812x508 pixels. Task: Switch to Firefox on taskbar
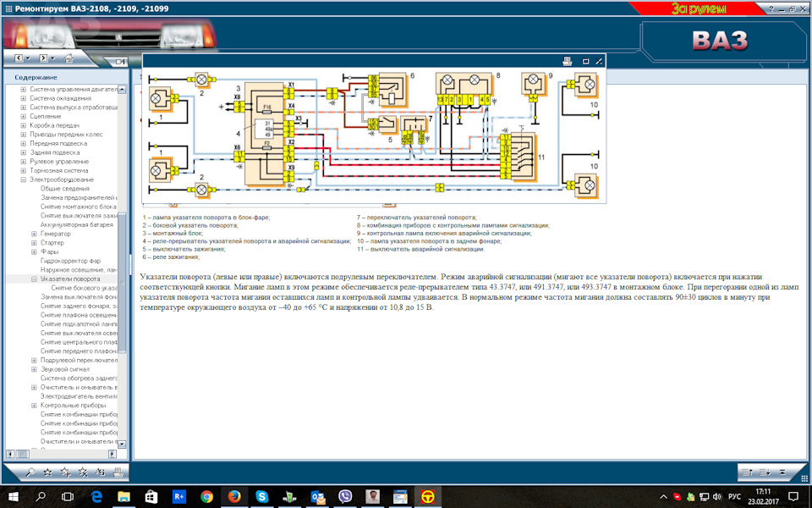click(234, 497)
